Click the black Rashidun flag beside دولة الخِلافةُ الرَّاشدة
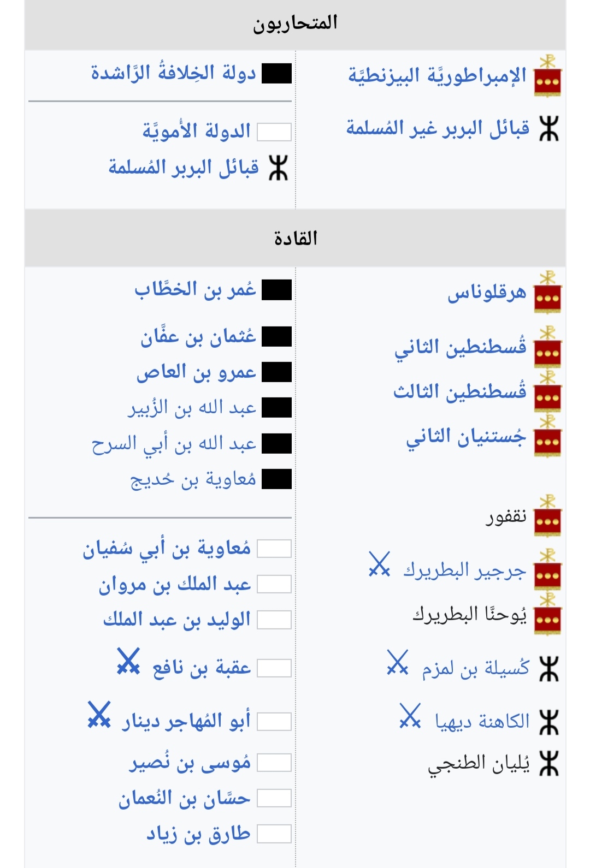 pos(276,74)
